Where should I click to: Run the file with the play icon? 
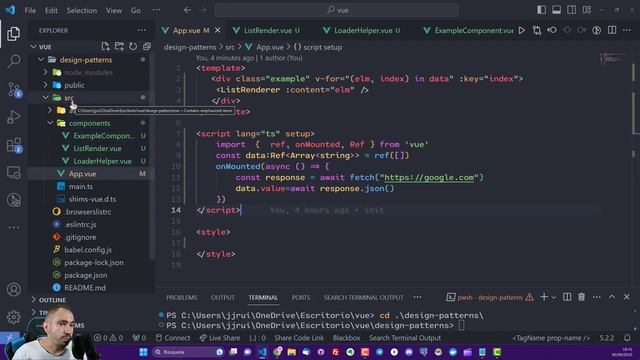[522, 30]
